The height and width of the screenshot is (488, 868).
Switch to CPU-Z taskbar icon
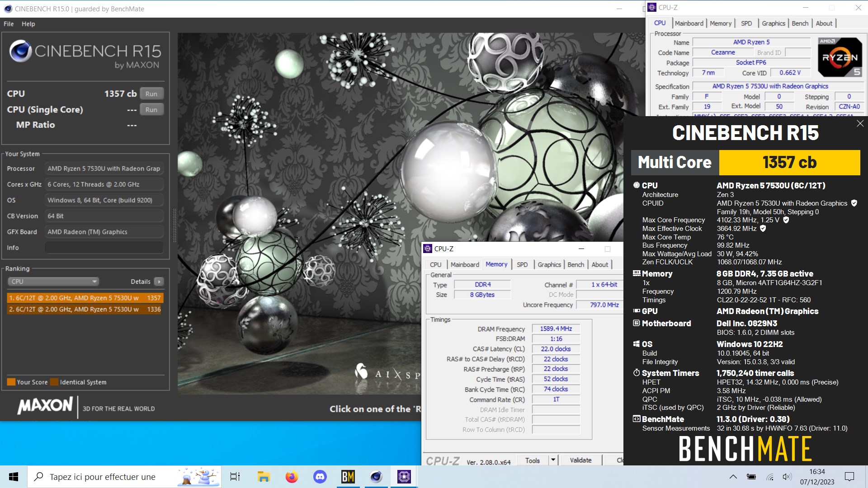pyautogui.click(x=404, y=477)
